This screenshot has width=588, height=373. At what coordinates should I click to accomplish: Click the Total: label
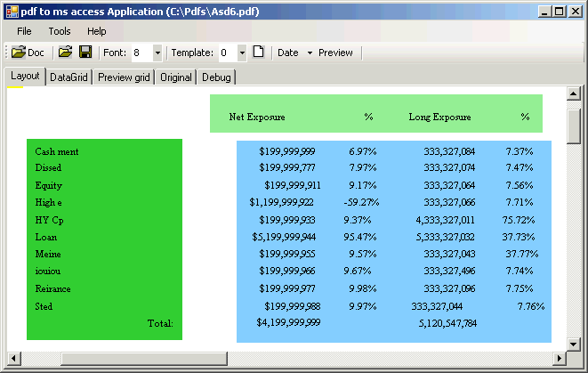pyautogui.click(x=160, y=323)
